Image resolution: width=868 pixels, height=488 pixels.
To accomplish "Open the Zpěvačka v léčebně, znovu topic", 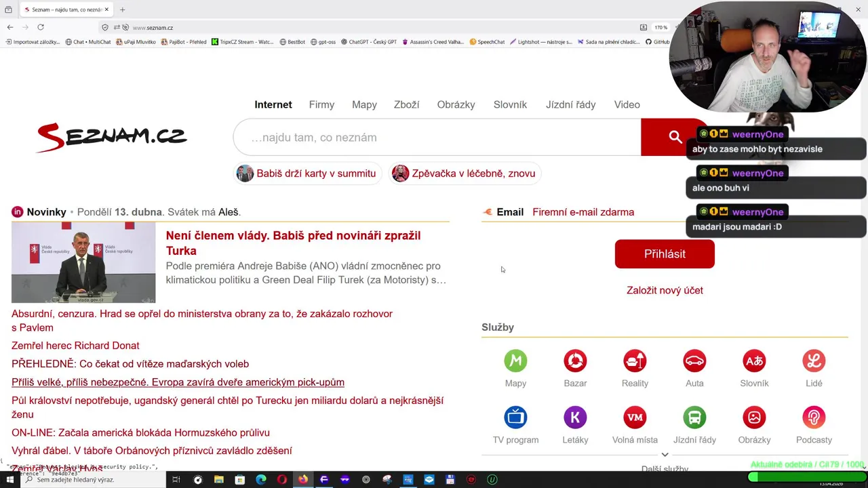I will (x=465, y=174).
